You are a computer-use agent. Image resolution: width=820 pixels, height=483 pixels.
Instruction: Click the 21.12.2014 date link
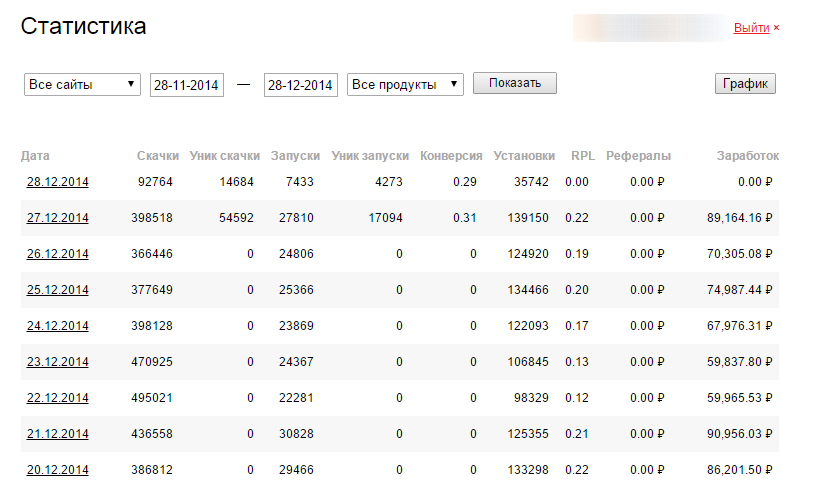57,434
